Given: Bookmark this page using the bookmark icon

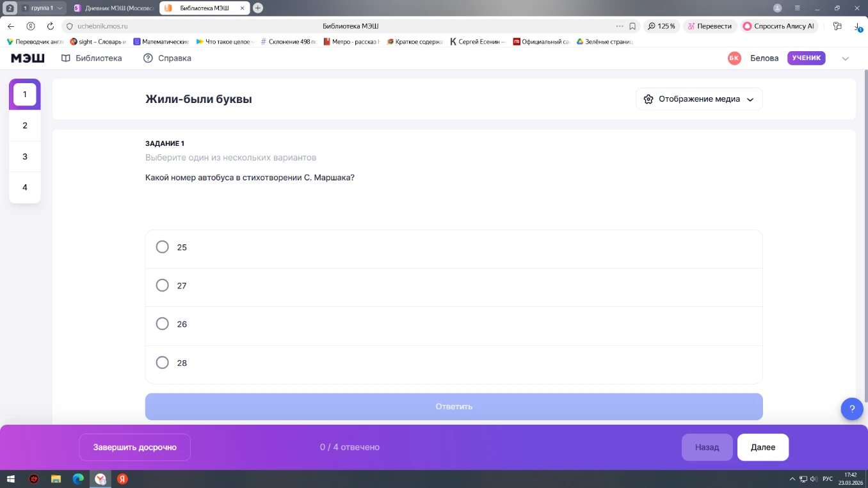Looking at the screenshot, I should pyautogui.click(x=632, y=26).
